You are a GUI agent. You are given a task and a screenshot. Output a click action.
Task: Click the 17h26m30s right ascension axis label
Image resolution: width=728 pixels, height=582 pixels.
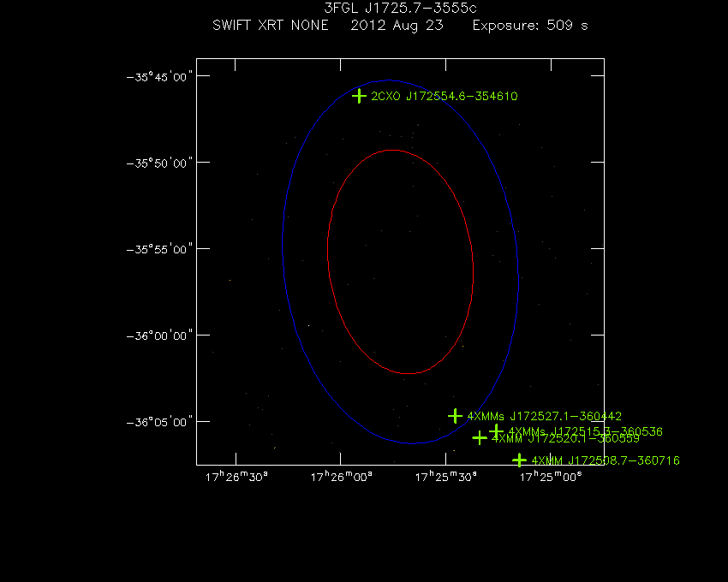(x=236, y=477)
